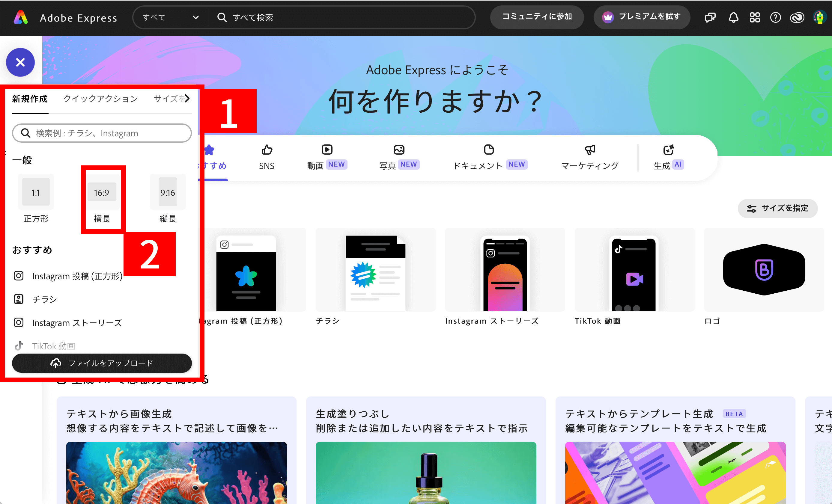Click the chevron to show more panel tabs

[187, 98]
